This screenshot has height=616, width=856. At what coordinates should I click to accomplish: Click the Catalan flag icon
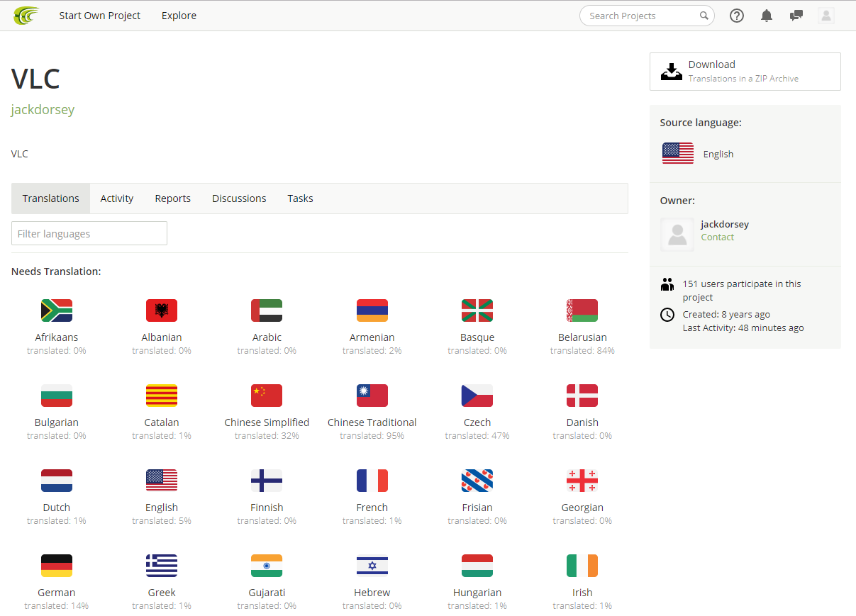click(162, 396)
